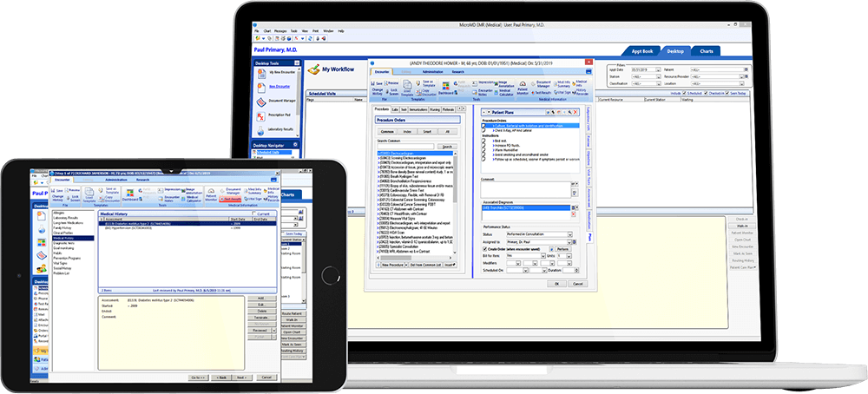Select the Labs tab in orders panel

[x=395, y=109]
